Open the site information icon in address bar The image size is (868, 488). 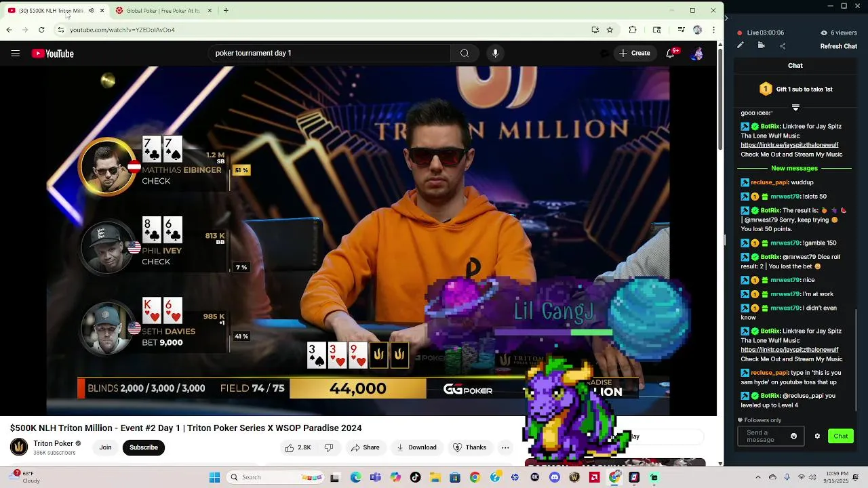(x=61, y=30)
